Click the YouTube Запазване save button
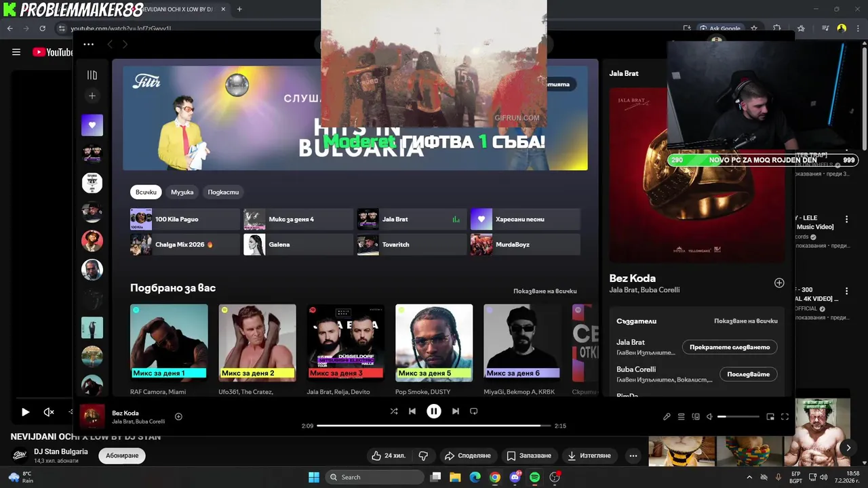This screenshot has height=488, width=868. [x=530, y=455]
